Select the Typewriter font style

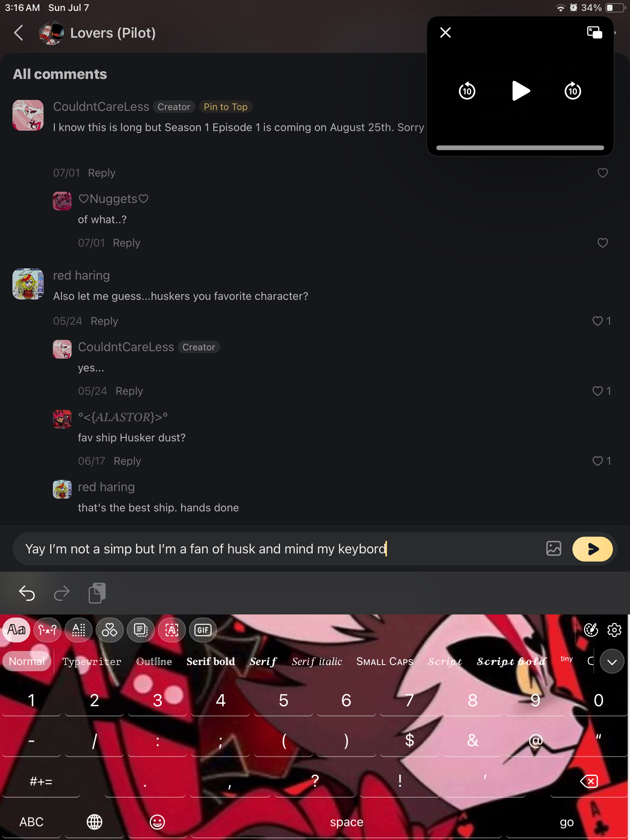click(92, 661)
